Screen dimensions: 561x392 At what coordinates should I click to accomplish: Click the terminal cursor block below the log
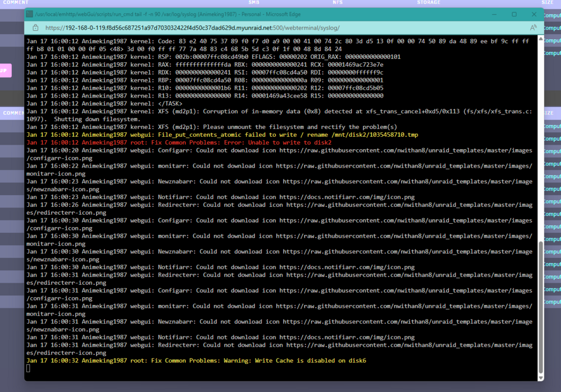28,368
